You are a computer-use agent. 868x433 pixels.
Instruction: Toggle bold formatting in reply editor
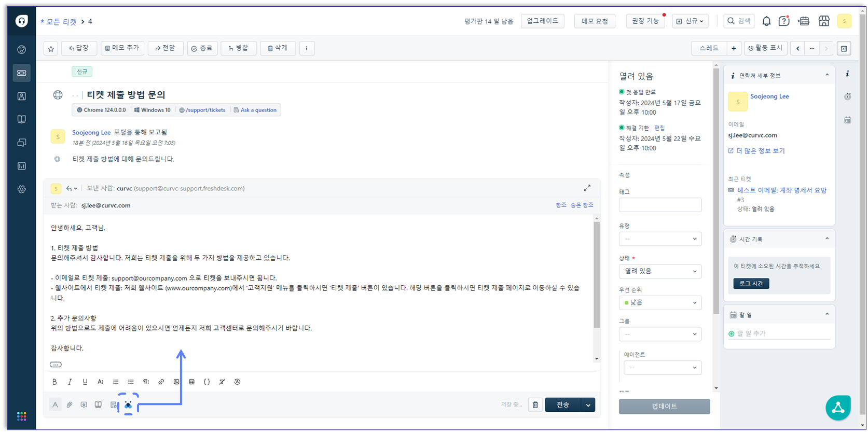point(54,382)
